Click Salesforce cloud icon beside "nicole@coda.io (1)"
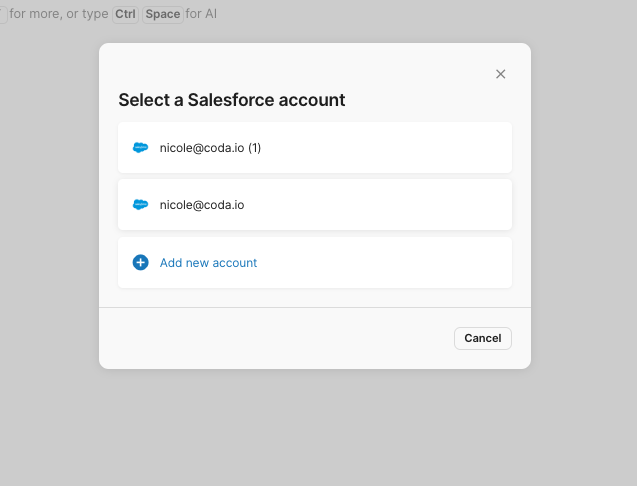The width and height of the screenshot is (637, 486). click(140, 148)
